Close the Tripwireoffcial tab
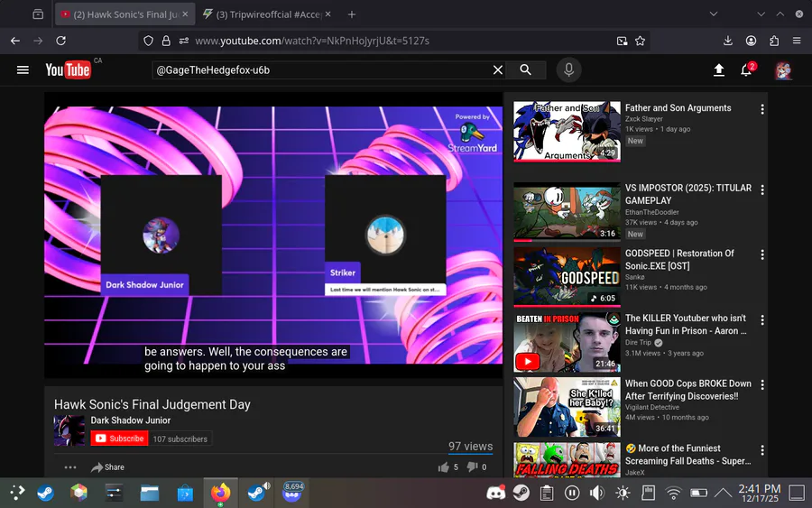Screen dimensions: 812x508 pyautogui.click(x=328, y=14)
